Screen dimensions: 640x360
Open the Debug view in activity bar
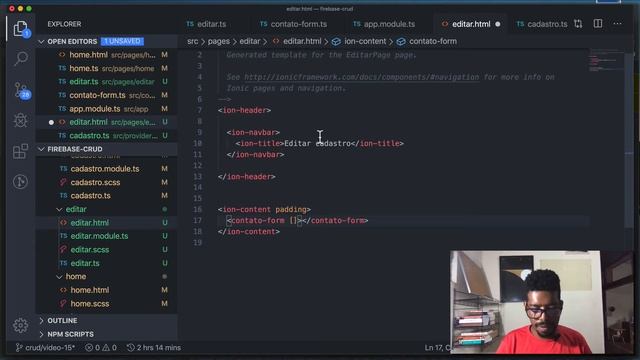20,120
